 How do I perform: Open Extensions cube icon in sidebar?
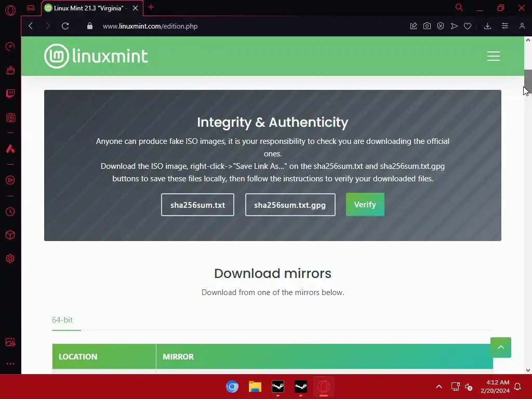[10, 235]
